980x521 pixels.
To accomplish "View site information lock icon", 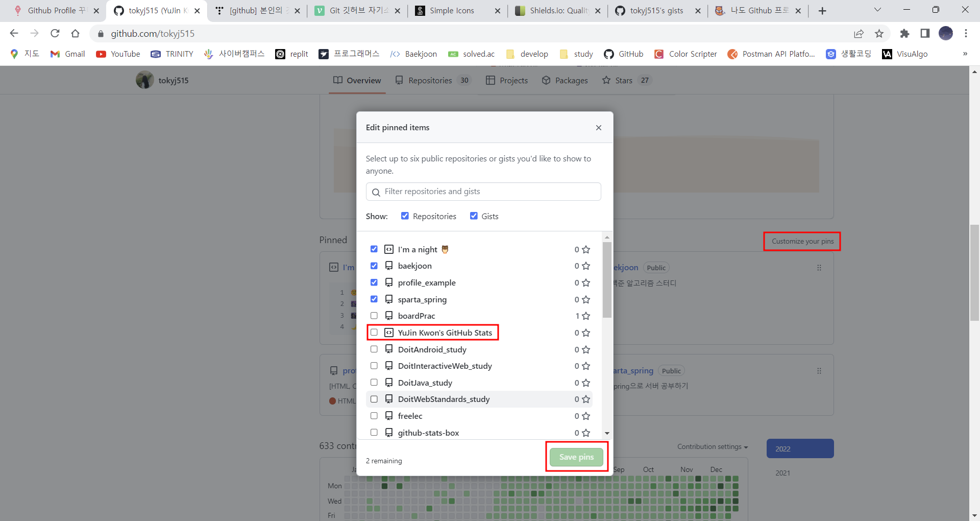I will coord(101,34).
